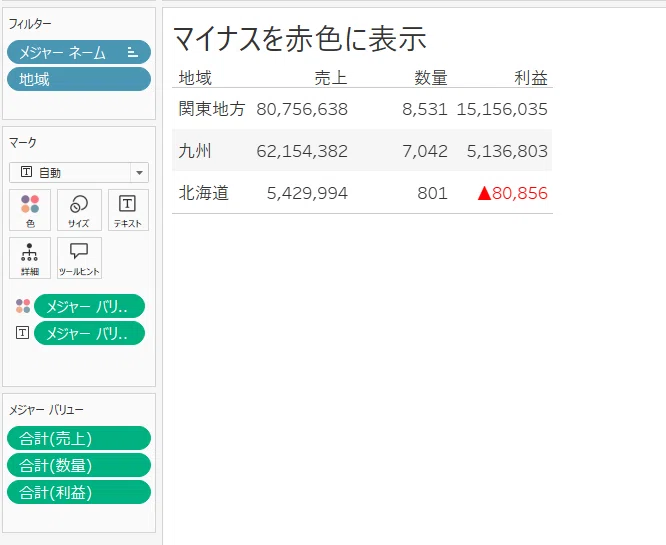Click the color dots icon beside the first メジャー バリュー pill

tap(23, 306)
